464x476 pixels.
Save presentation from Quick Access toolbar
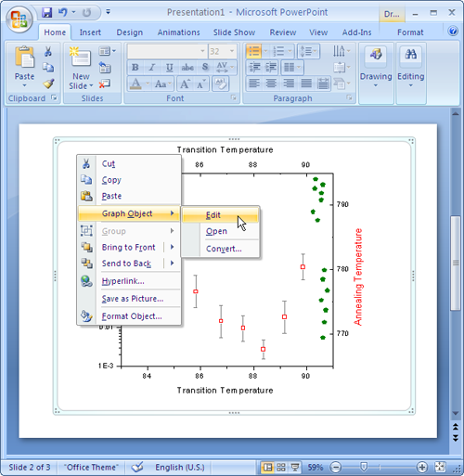click(x=47, y=12)
